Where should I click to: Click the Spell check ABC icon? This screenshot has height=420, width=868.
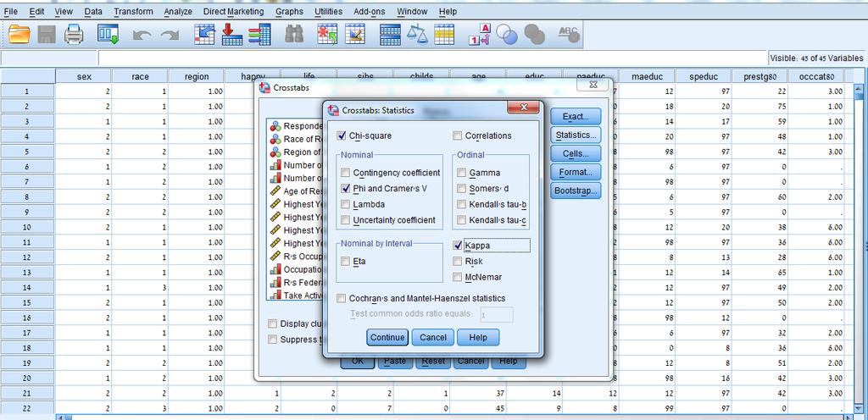[569, 34]
